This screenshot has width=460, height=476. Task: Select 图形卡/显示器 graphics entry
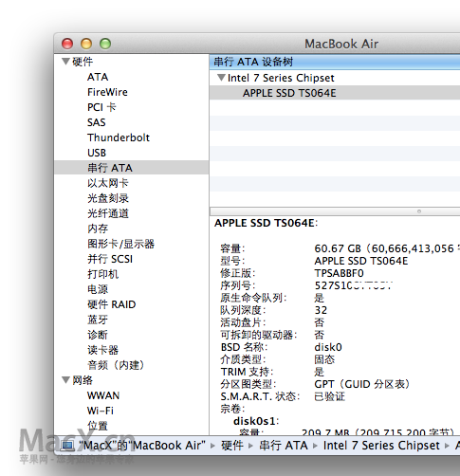coord(120,244)
